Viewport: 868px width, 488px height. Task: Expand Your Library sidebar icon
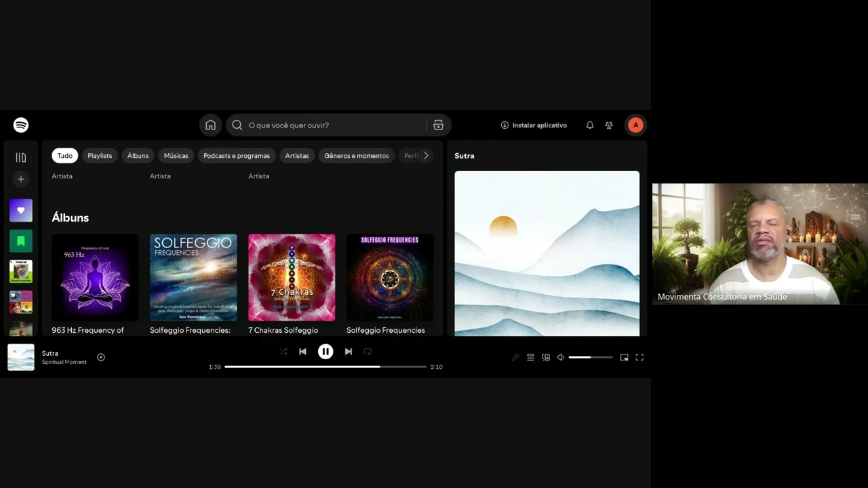(21, 158)
